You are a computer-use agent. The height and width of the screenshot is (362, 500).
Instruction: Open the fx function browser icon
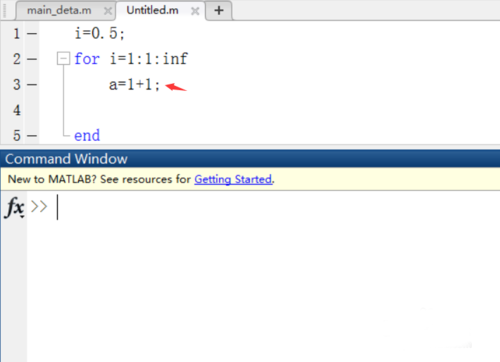15,207
